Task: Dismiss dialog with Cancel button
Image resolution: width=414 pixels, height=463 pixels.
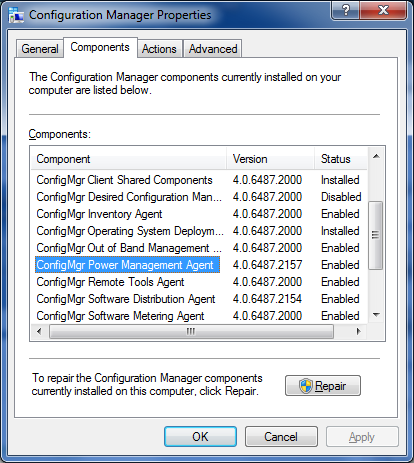Action: [281, 436]
